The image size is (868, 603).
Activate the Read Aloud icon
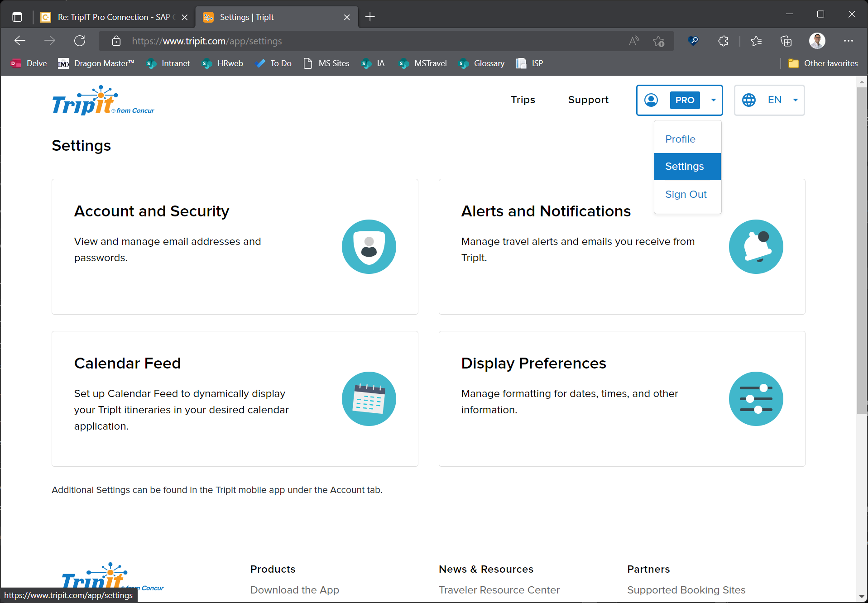click(634, 41)
